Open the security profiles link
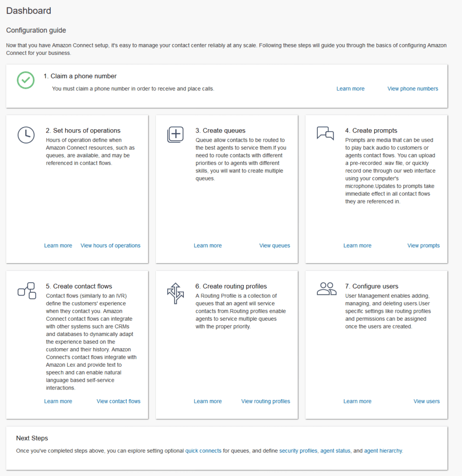The width and height of the screenshot is (462, 476). tap(298, 451)
